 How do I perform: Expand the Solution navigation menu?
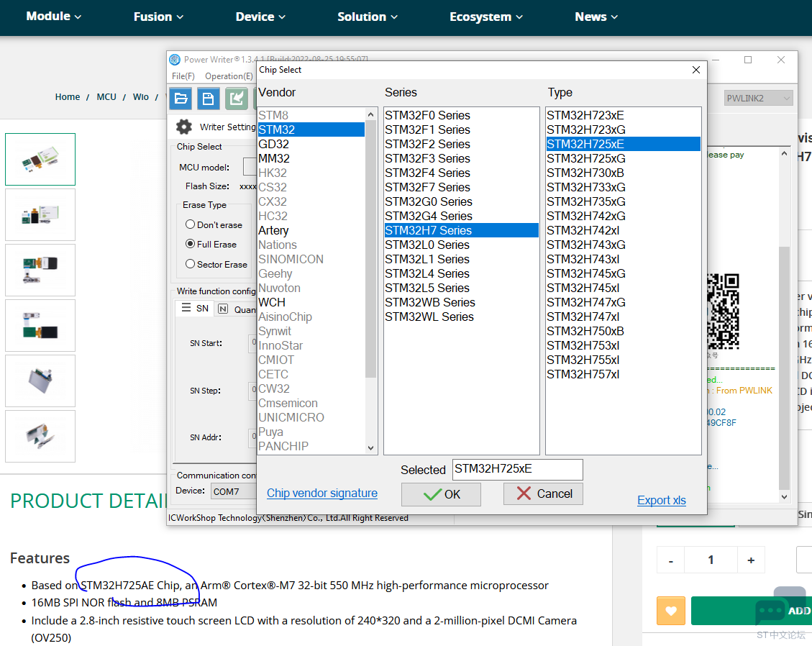tap(368, 17)
